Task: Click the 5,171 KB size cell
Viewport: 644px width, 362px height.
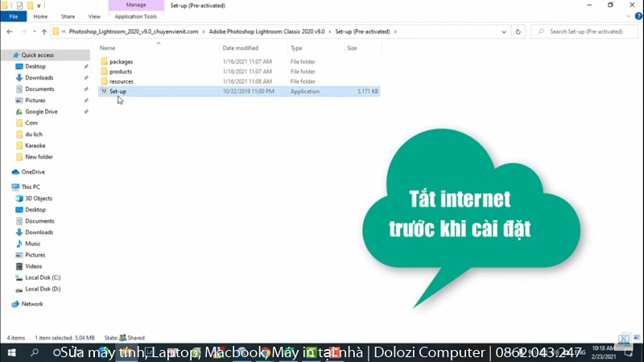Action: click(368, 91)
